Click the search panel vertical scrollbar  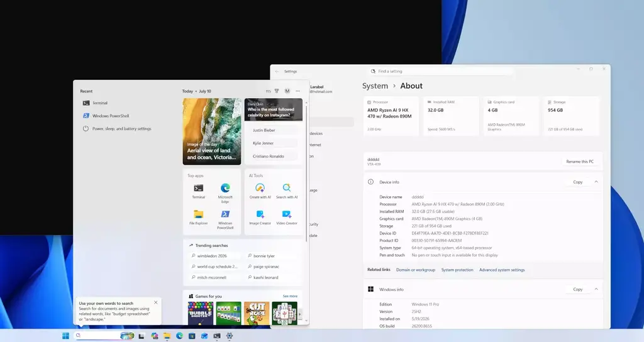[x=306, y=172]
